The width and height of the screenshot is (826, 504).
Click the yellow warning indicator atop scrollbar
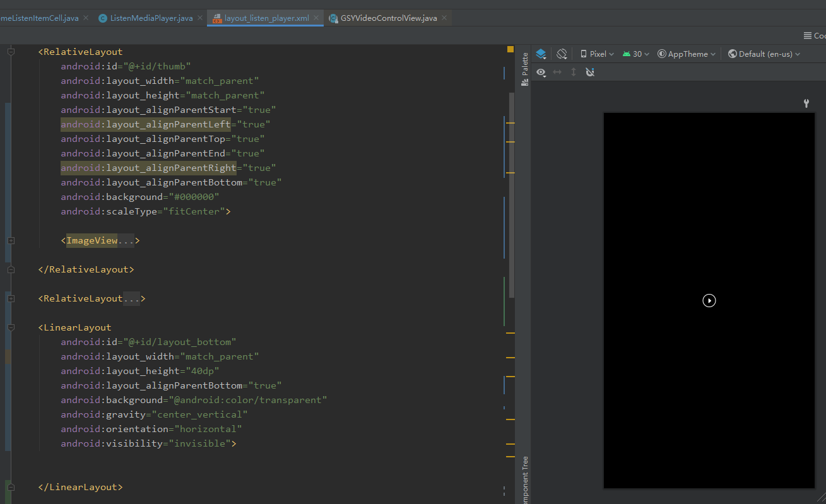click(x=510, y=49)
